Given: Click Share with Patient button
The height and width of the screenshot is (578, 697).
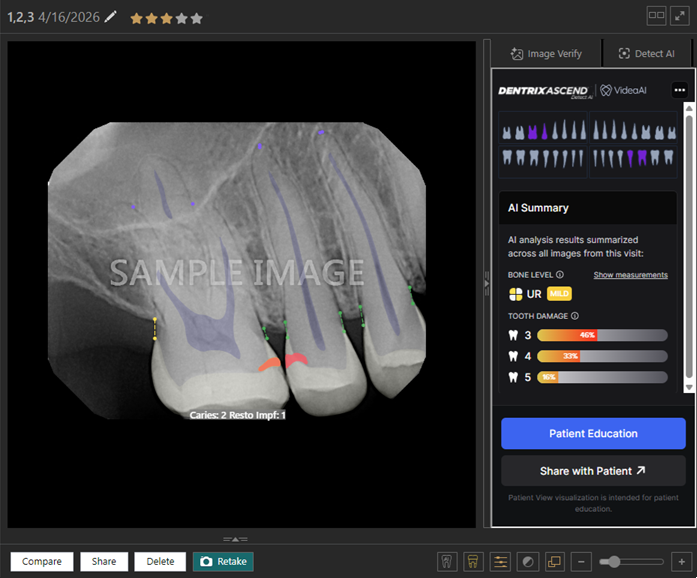Looking at the screenshot, I should pos(593,471).
